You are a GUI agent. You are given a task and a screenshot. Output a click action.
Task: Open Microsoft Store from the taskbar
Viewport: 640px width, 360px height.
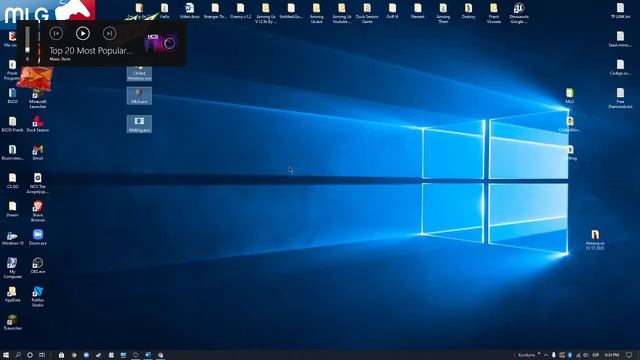(61, 355)
